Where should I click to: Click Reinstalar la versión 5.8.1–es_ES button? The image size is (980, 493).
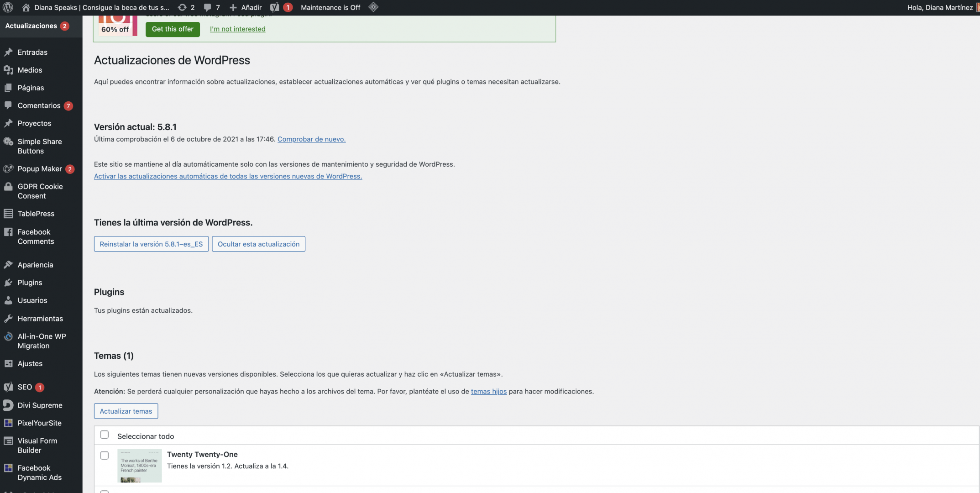(x=151, y=244)
